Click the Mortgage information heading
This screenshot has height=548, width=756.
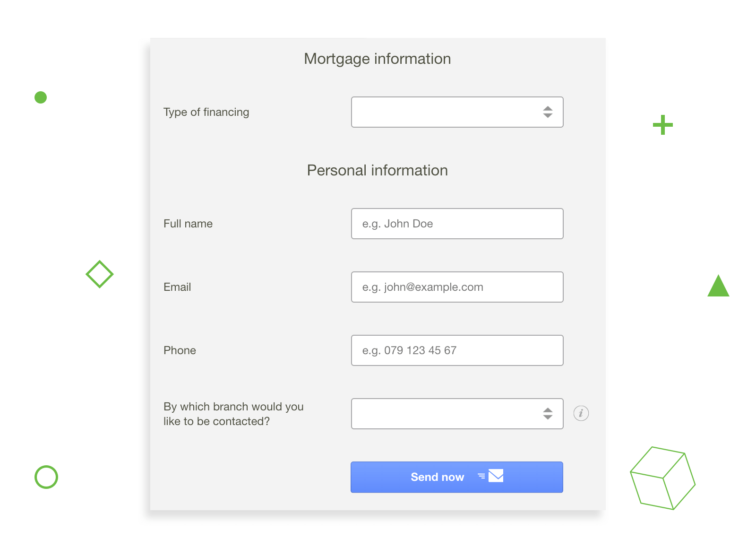[378, 58]
